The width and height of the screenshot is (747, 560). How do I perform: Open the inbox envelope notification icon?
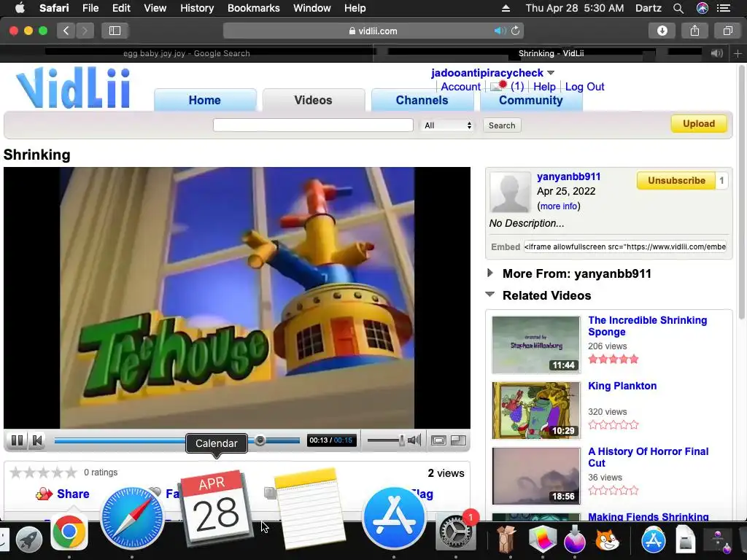pos(499,86)
